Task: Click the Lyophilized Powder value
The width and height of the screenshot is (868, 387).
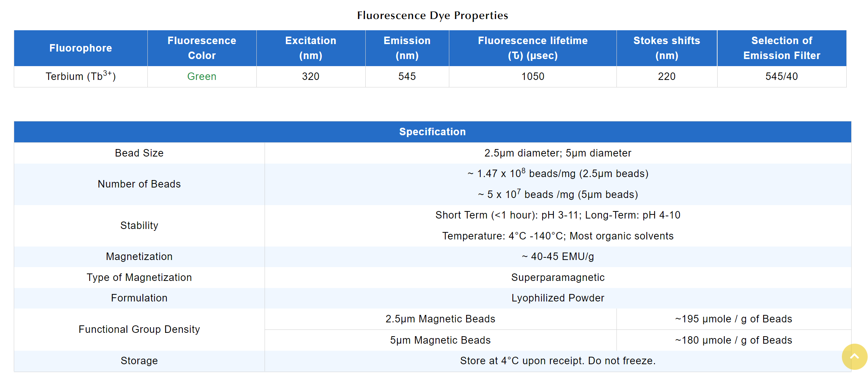Action: (558, 298)
